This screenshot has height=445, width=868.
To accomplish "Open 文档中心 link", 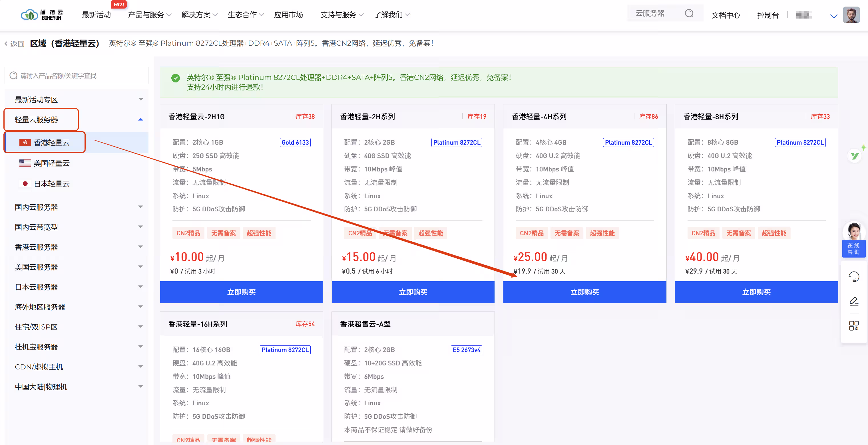I will 726,15.
